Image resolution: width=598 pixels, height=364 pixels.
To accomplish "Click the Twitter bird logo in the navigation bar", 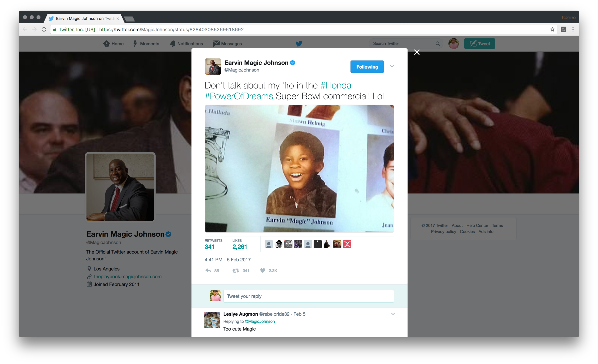I will (x=299, y=44).
